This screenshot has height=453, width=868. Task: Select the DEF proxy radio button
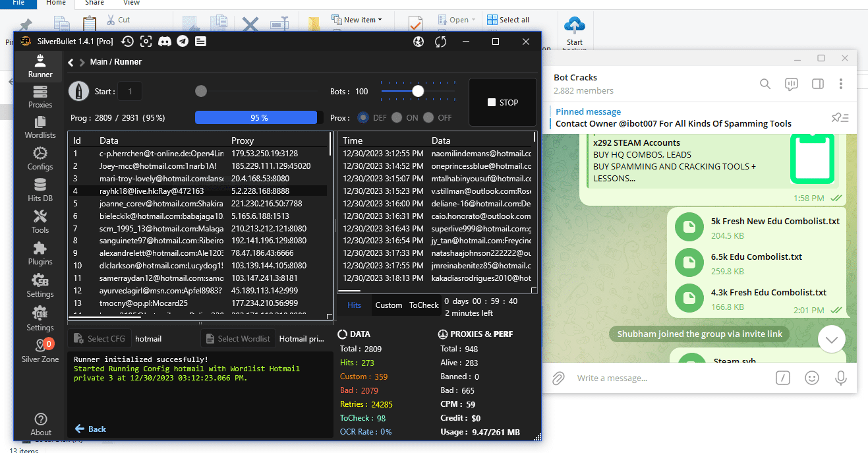point(362,118)
